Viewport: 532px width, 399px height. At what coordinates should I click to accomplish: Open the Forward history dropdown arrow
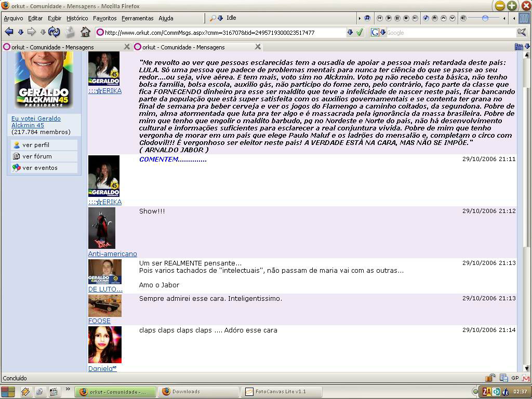click(43, 32)
